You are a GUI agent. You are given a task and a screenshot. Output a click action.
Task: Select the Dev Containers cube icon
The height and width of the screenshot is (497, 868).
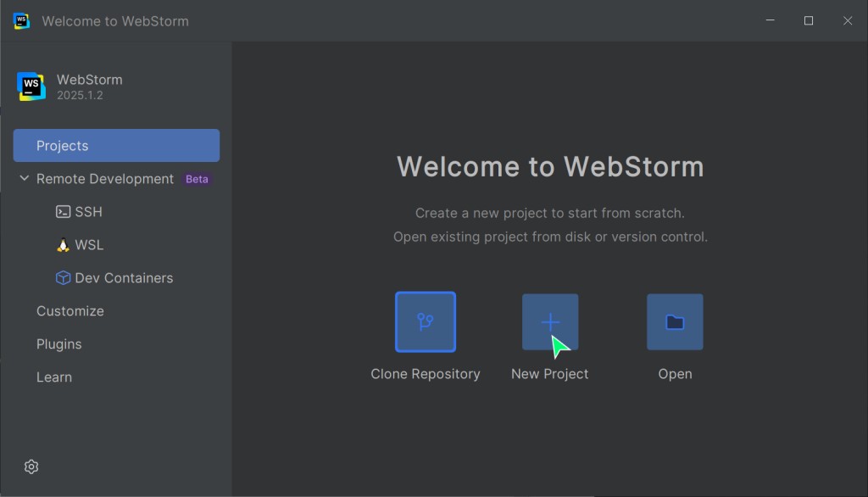pos(63,278)
